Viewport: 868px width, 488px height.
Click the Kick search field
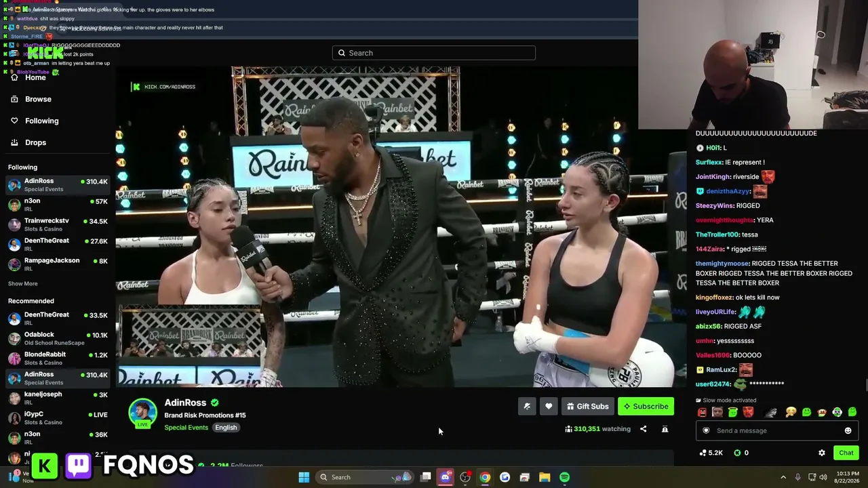(x=434, y=53)
